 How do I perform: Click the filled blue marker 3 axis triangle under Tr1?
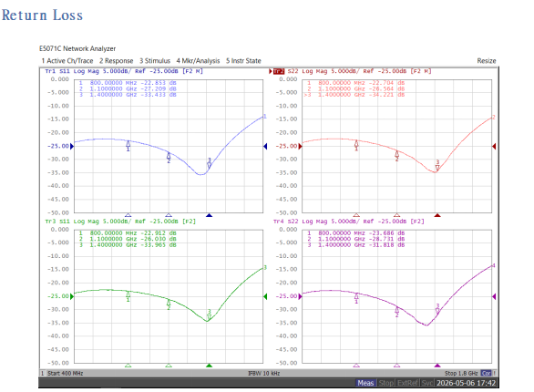point(209,215)
